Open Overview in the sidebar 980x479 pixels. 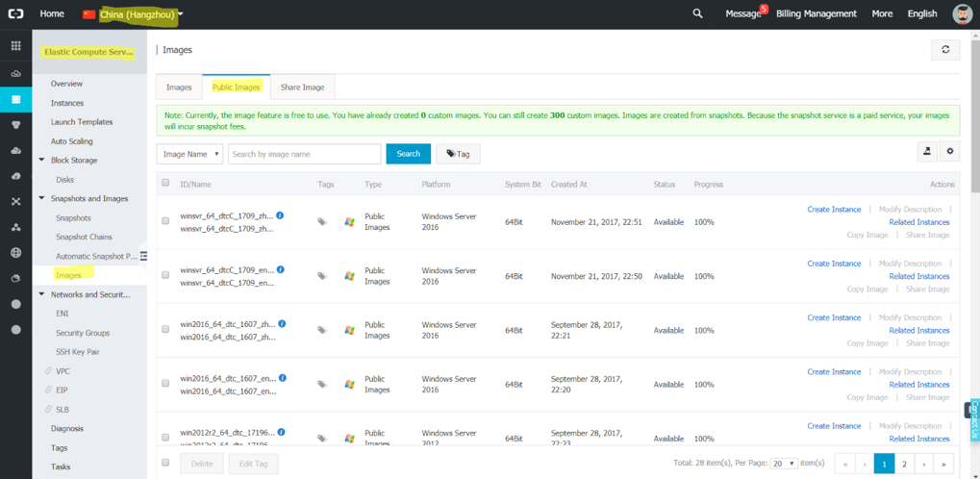(x=66, y=83)
